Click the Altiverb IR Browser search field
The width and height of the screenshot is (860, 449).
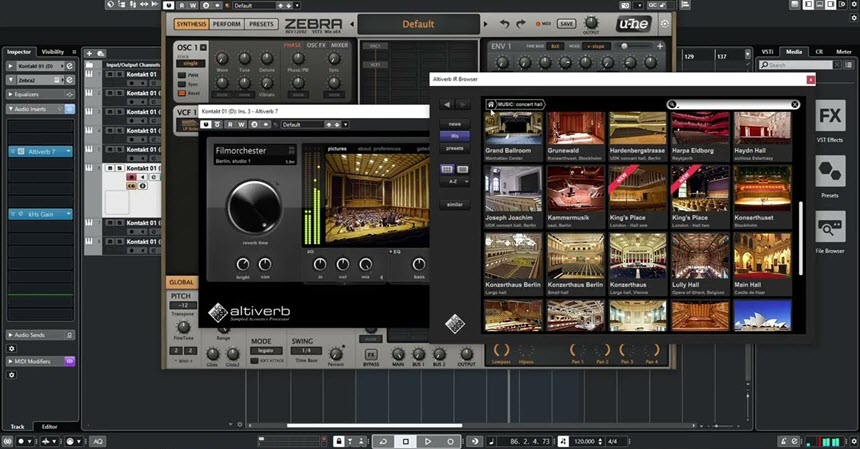pyautogui.click(x=733, y=104)
